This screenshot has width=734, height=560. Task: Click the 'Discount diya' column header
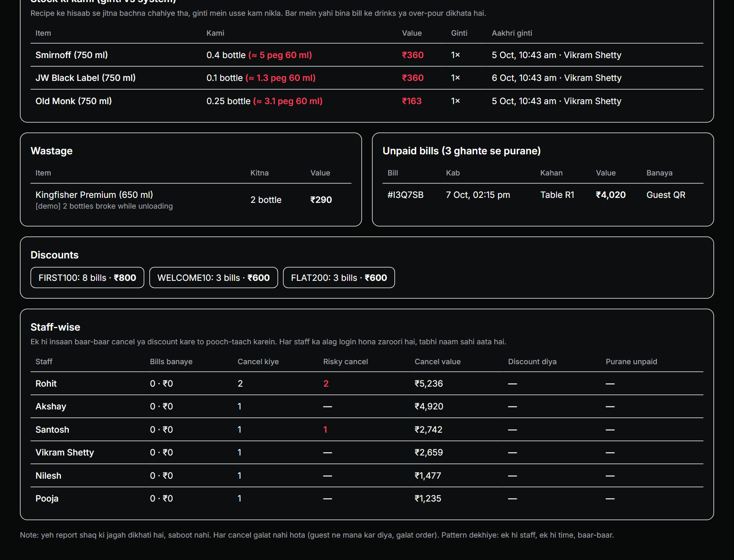[532, 362]
